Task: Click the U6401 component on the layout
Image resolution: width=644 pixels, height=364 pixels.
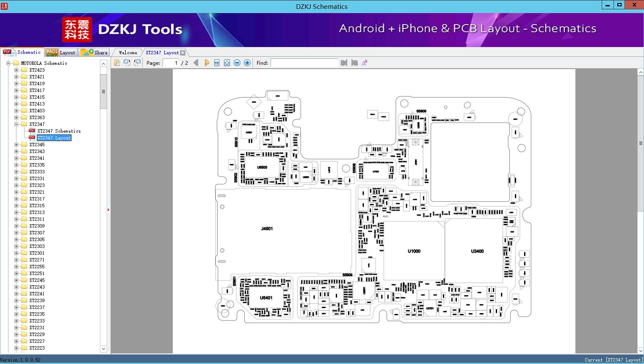Action: [266, 297]
